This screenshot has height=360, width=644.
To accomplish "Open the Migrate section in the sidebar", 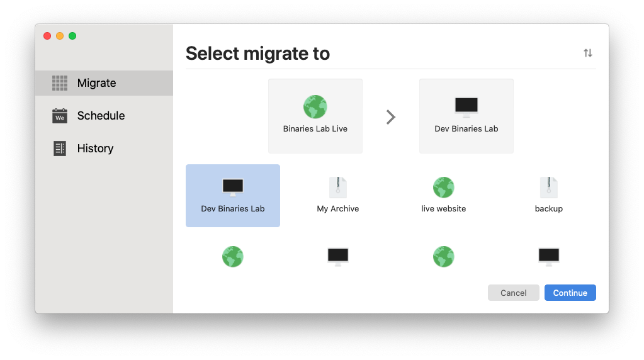I will [104, 83].
